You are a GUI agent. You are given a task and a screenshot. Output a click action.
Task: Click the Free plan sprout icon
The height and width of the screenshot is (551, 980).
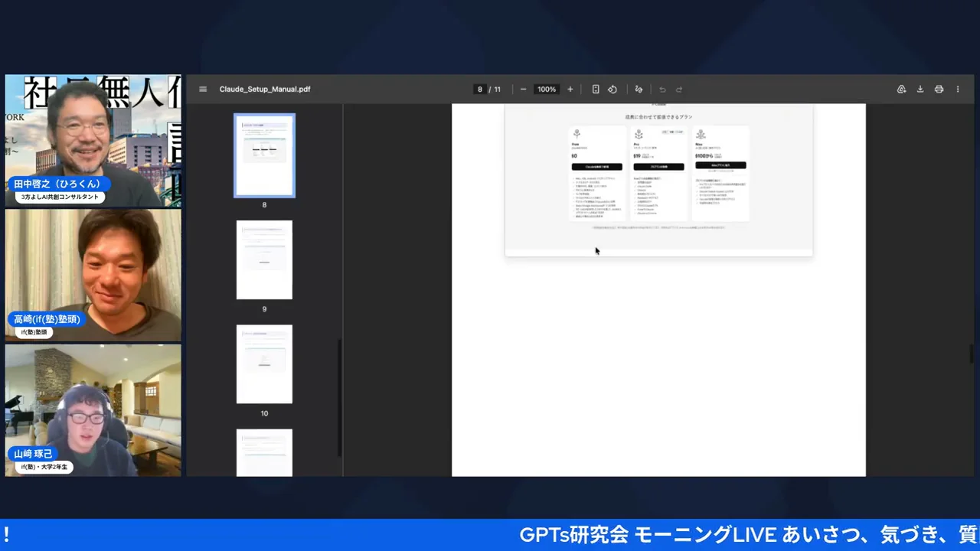[577, 134]
